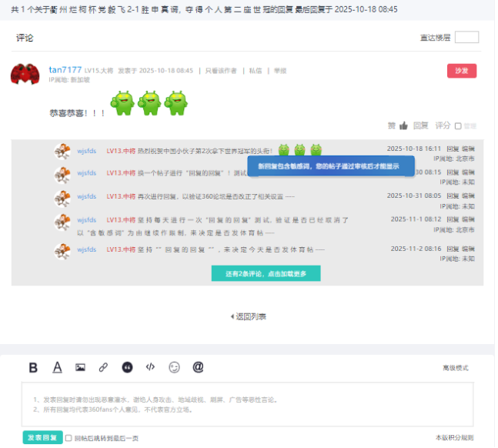Image resolution: width=498 pixels, height=448 pixels.
Task: Open wjsfds avatar on 2025-11-2 08:16 comment
Action: (62, 251)
